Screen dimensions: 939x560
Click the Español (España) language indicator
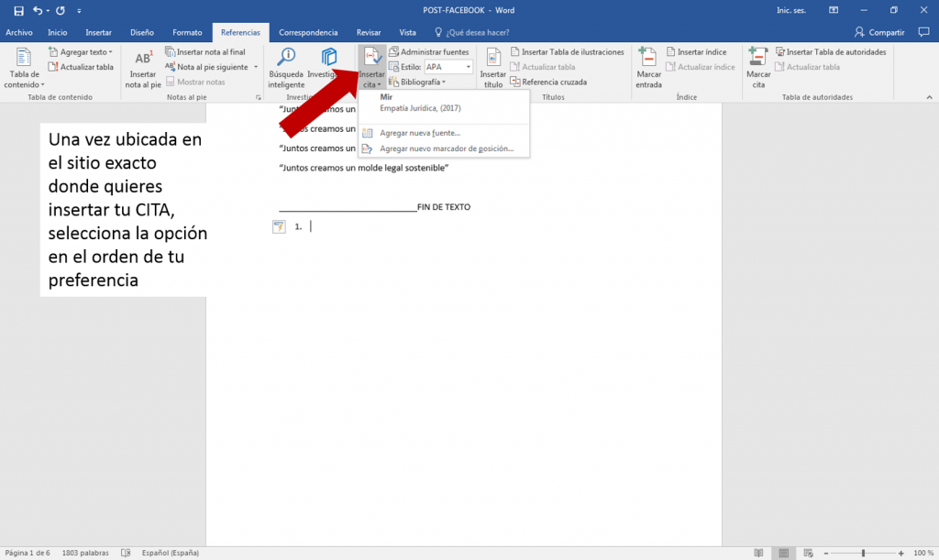coord(170,553)
